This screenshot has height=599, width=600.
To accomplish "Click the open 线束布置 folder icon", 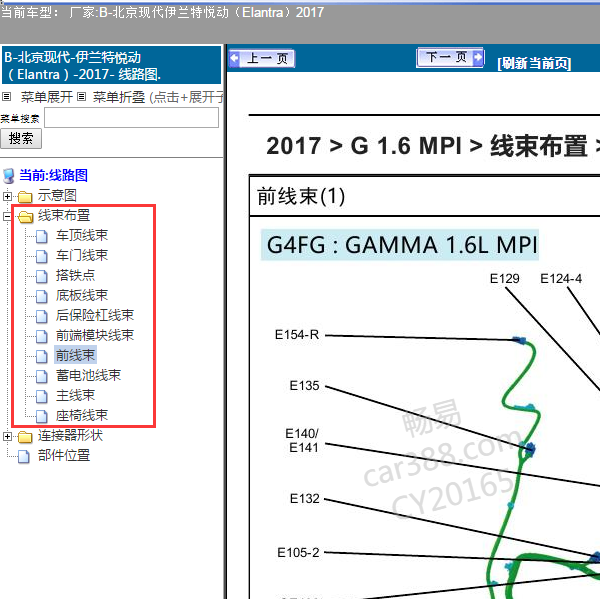I will pyautogui.click(x=25, y=217).
